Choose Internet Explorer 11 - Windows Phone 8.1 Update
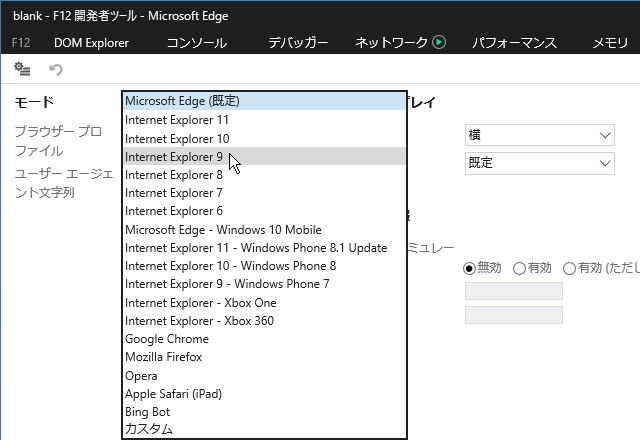The image size is (640, 440). point(264,248)
